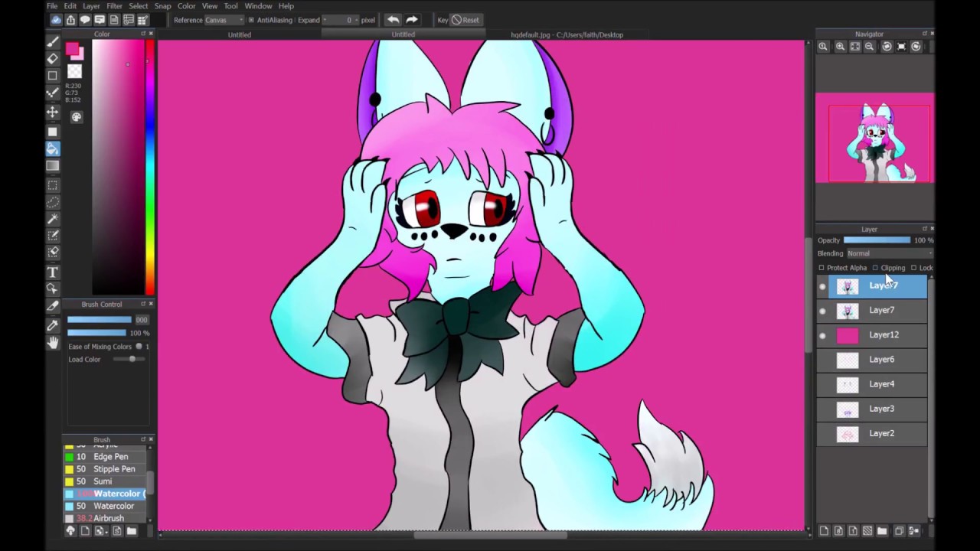Viewport: 980px width, 551px height.
Task: Select the Fill rectangle tool
Action: (53, 130)
